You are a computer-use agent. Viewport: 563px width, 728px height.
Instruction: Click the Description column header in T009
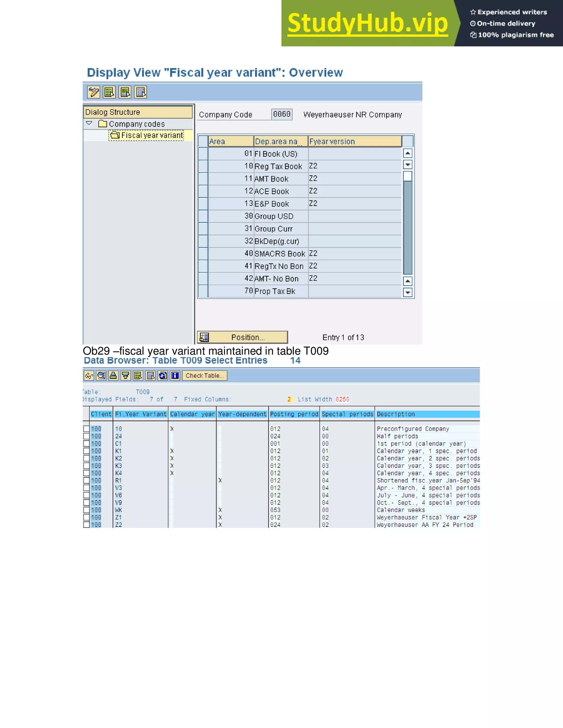[428, 414]
